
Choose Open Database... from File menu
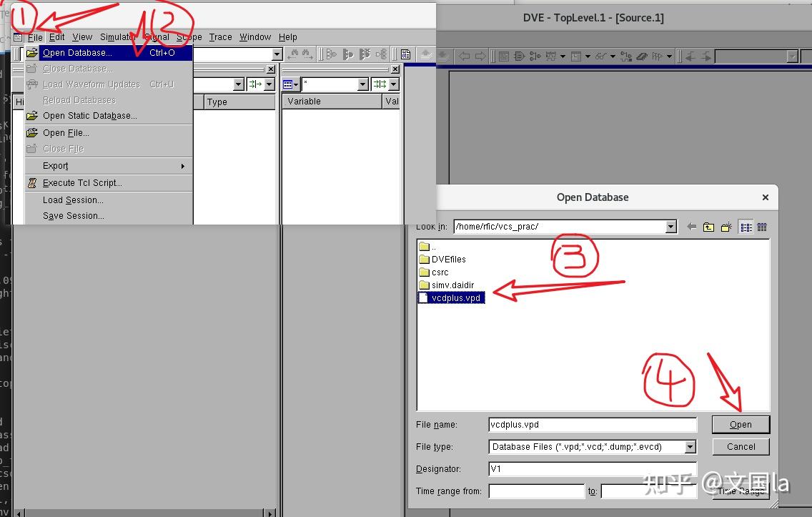click(x=109, y=53)
